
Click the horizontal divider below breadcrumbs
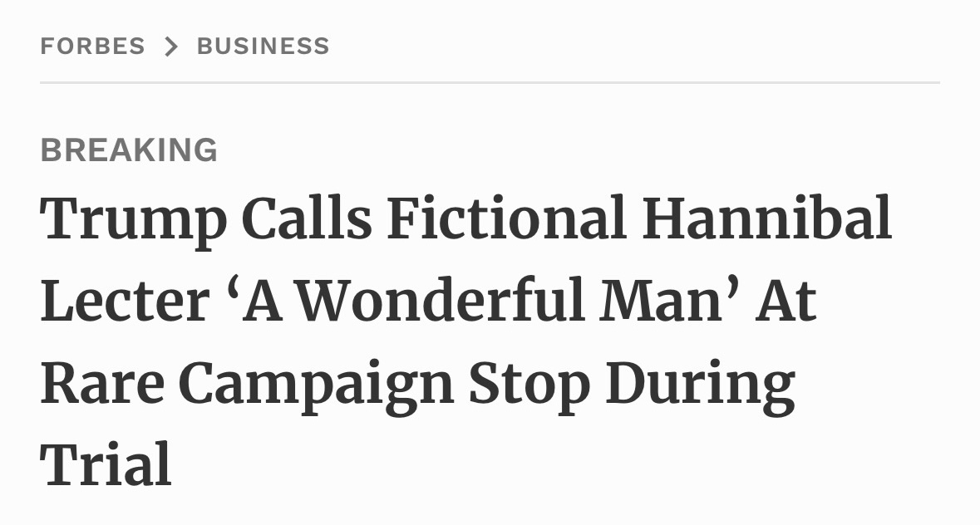click(490, 83)
